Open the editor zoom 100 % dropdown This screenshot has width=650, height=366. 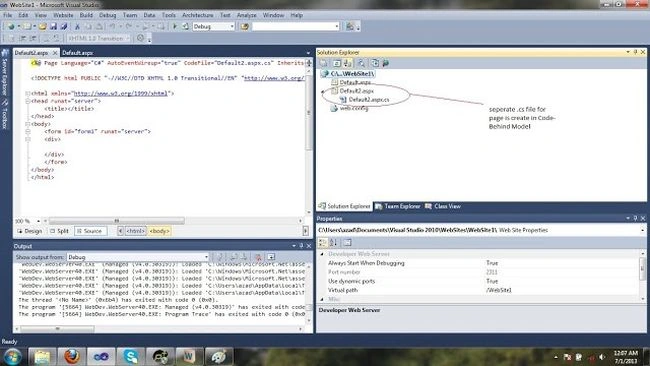[x=39, y=221]
